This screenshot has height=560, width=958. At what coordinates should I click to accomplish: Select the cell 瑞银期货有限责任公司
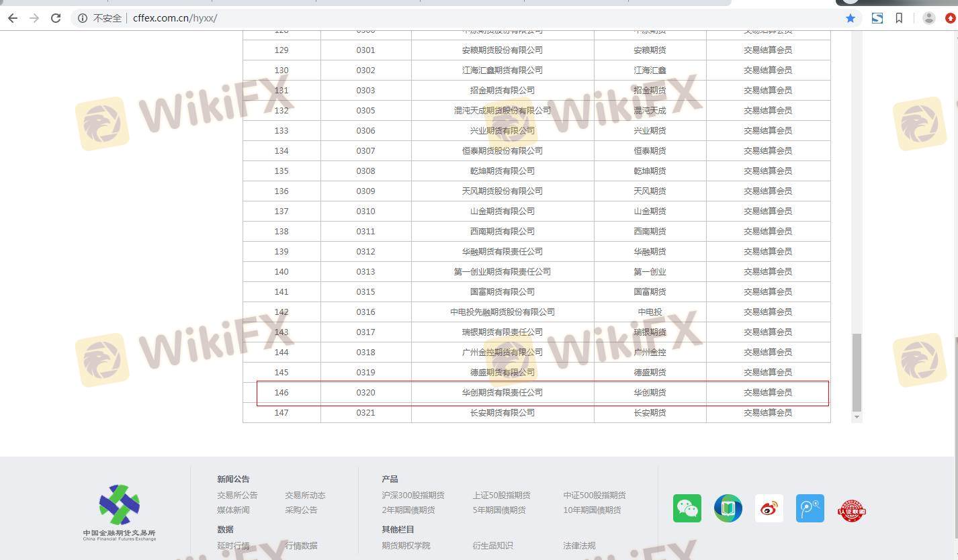tap(503, 332)
